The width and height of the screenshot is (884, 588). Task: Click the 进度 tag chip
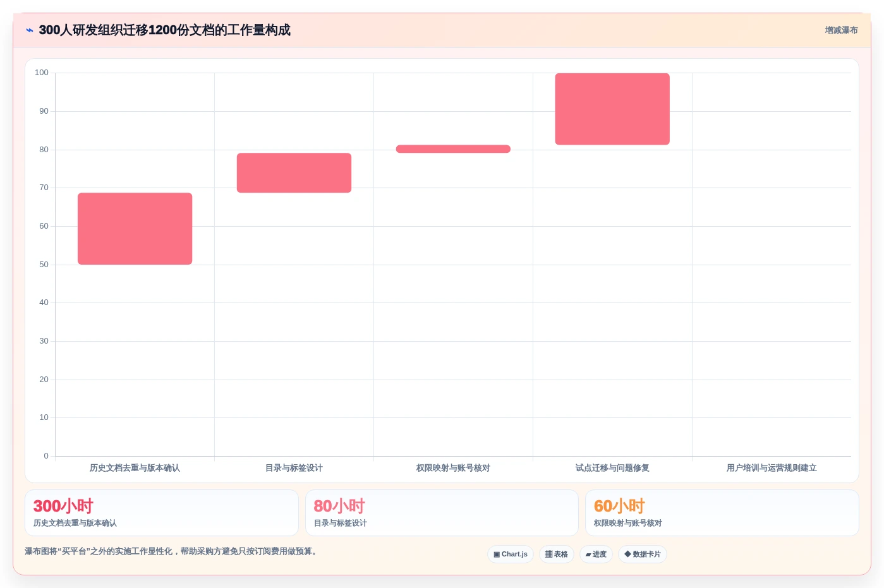pyautogui.click(x=596, y=555)
